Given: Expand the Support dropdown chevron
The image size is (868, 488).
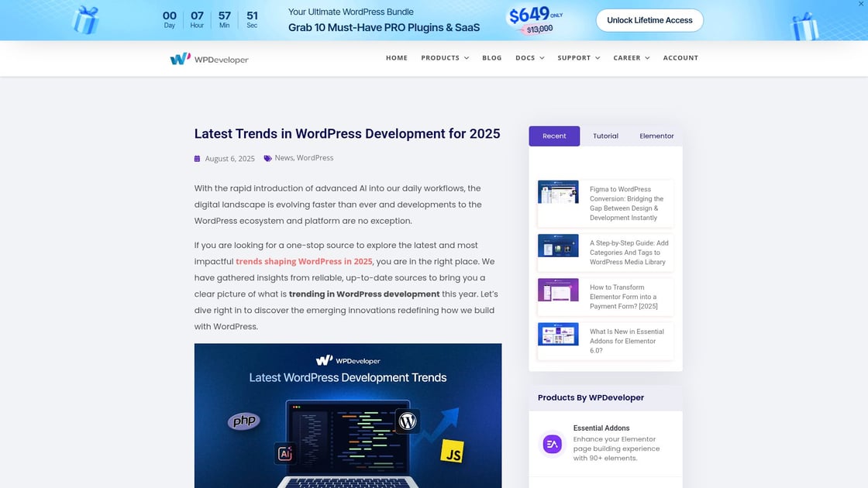Looking at the screenshot, I should click(x=598, y=58).
